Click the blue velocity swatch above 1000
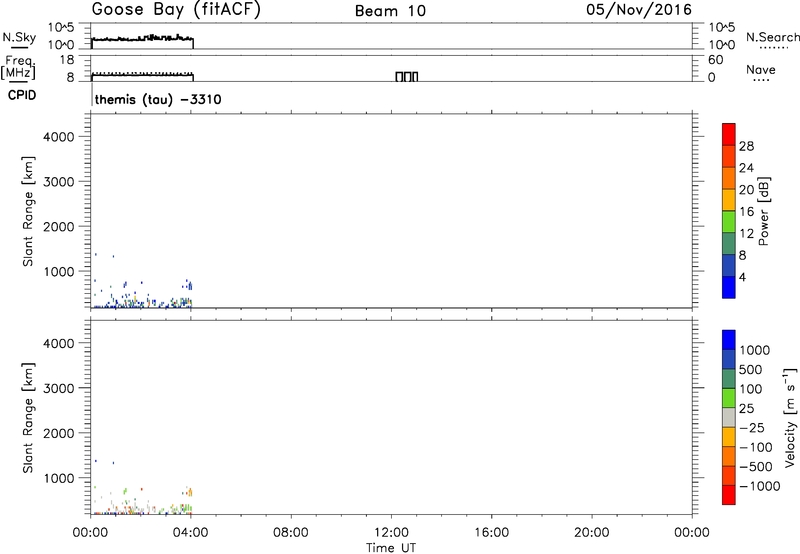The image size is (800, 554). [729, 340]
